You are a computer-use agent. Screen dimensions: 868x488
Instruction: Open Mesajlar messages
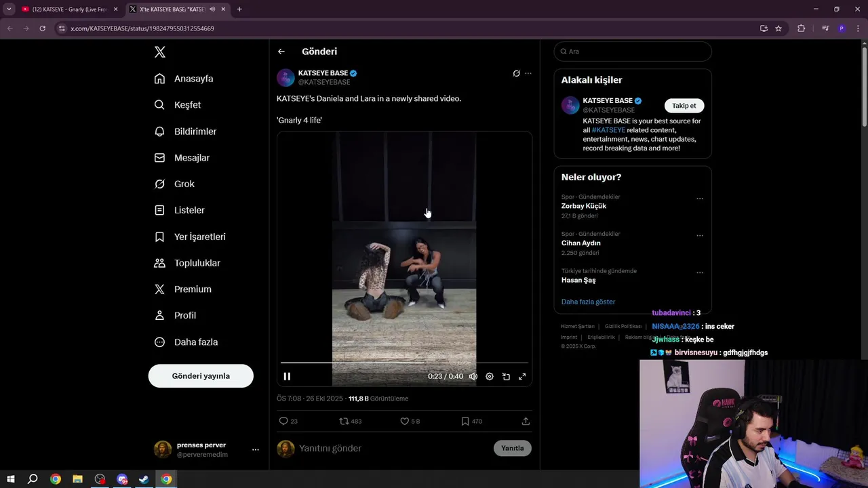coord(182,158)
